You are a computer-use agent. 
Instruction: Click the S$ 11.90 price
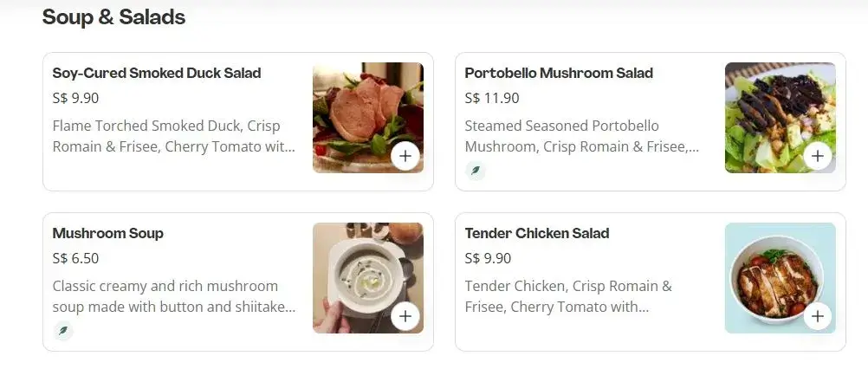[x=492, y=98]
